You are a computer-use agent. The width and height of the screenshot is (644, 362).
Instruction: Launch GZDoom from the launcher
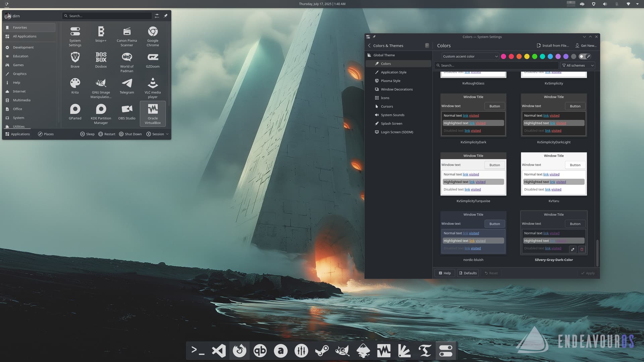tap(153, 60)
